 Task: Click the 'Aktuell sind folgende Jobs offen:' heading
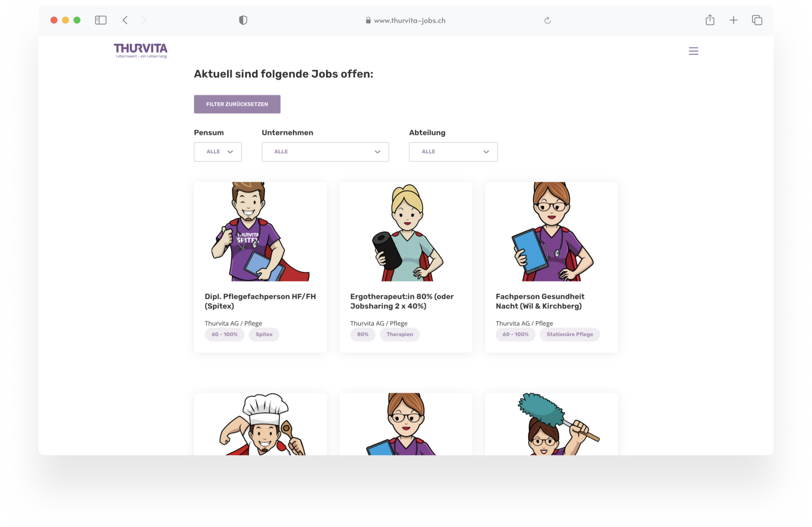click(284, 74)
